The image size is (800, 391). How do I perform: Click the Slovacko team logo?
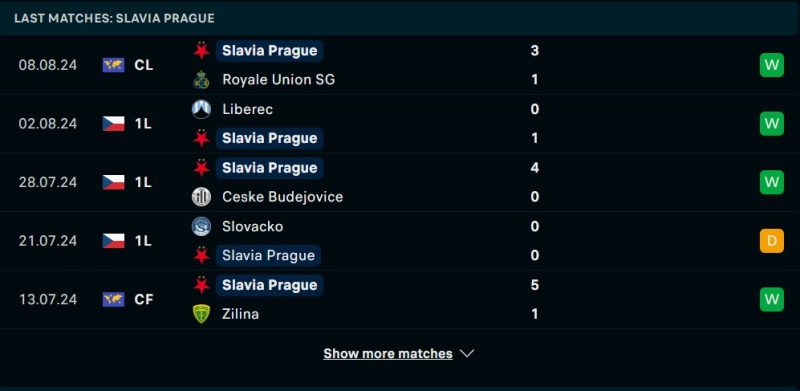(201, 226)
